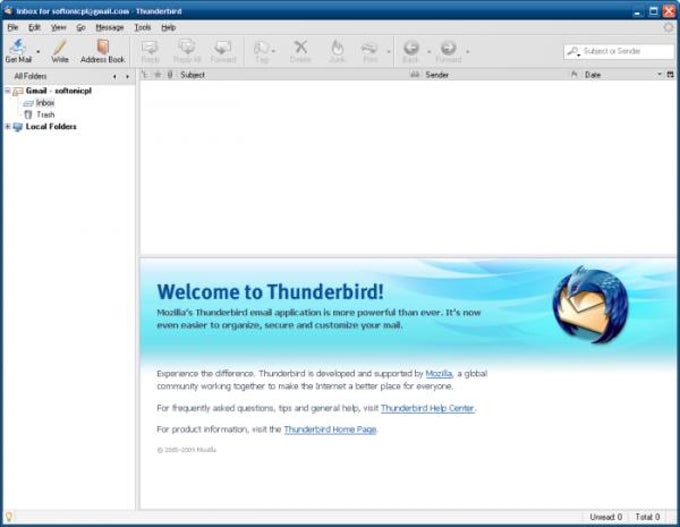
Task: Click the Delete X icon
Action: (300, 46)
